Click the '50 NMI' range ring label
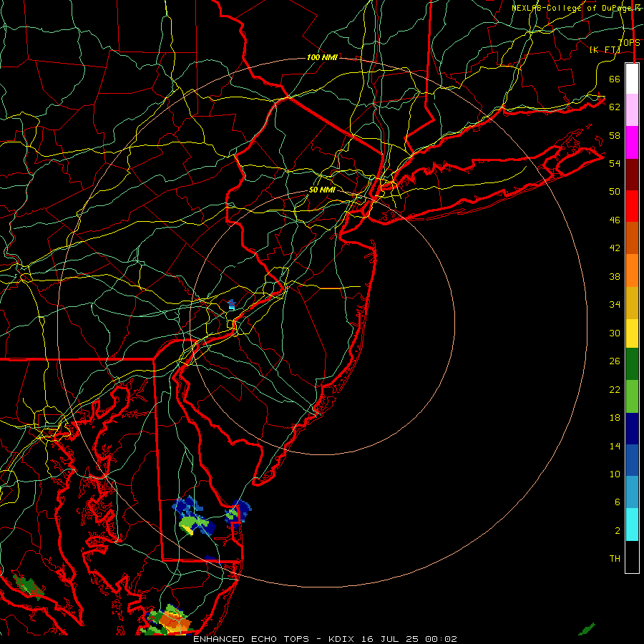The image size is (644, 644). (322, 190)
